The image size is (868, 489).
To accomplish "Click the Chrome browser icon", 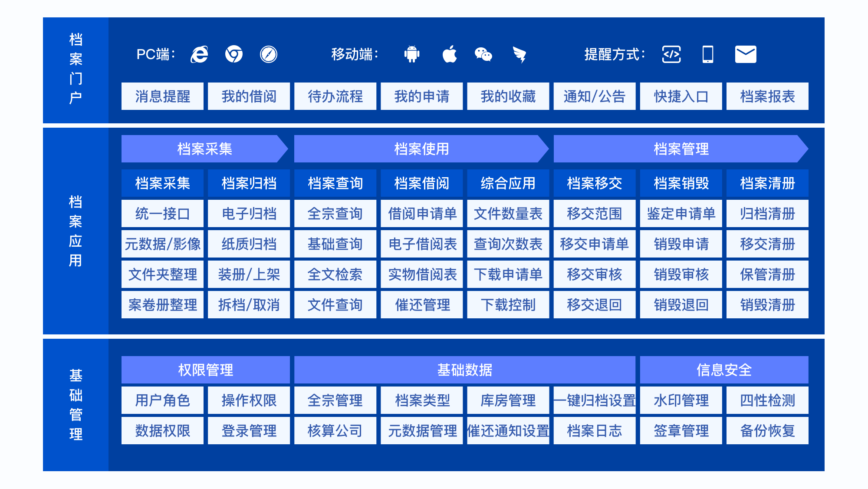I will (234, 54).
